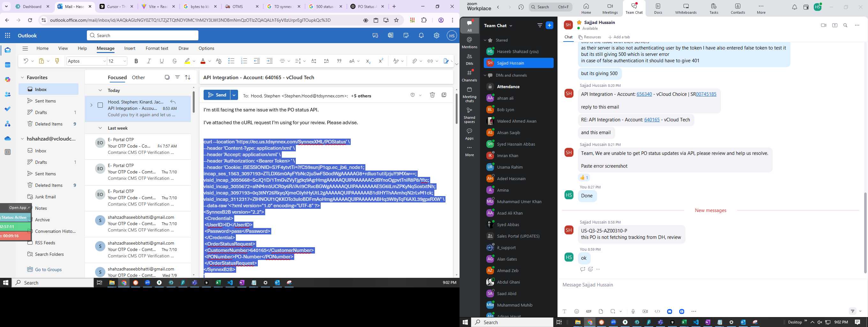The width and height of the screenshot is (868, 327).
Task: Select the Hood, Stephen email checkbox
Action: click(100, 105)
